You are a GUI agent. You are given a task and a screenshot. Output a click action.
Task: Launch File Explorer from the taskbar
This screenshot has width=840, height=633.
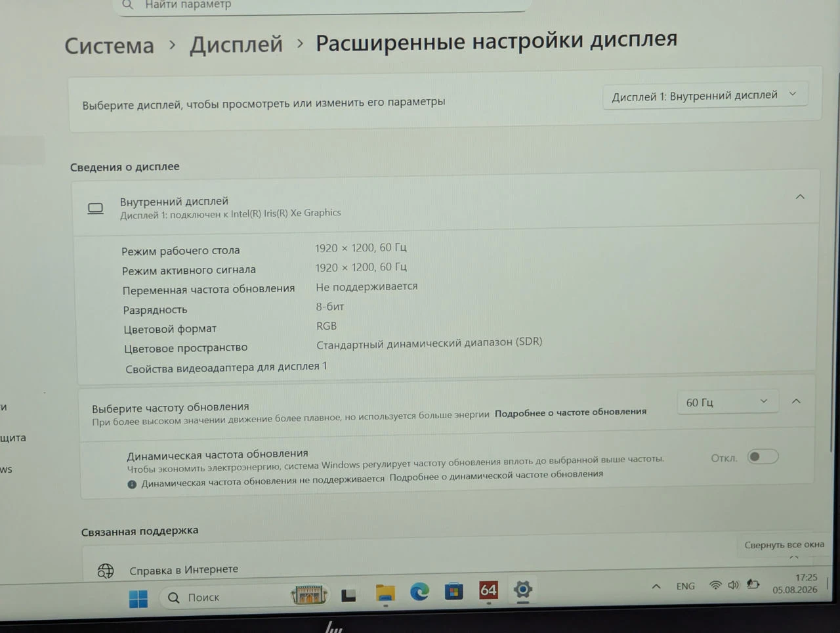385,593
